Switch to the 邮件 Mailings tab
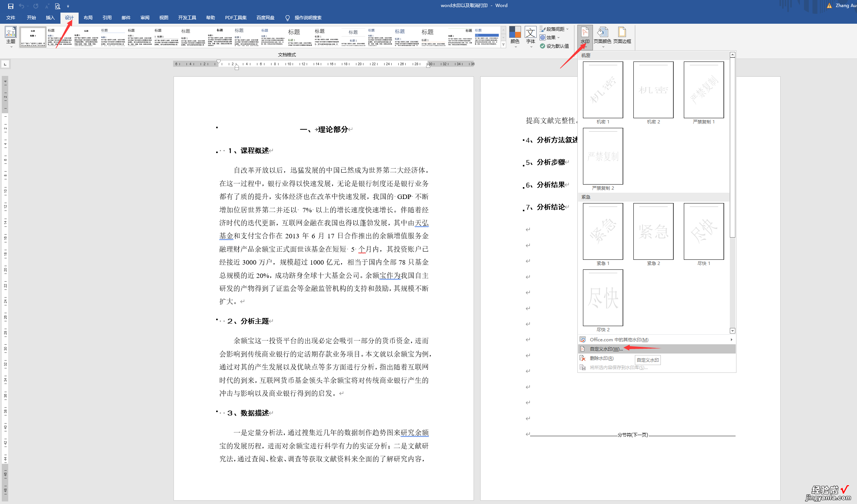Image resolution: width=857 pixels, height=504 pixels. (126, 18)
